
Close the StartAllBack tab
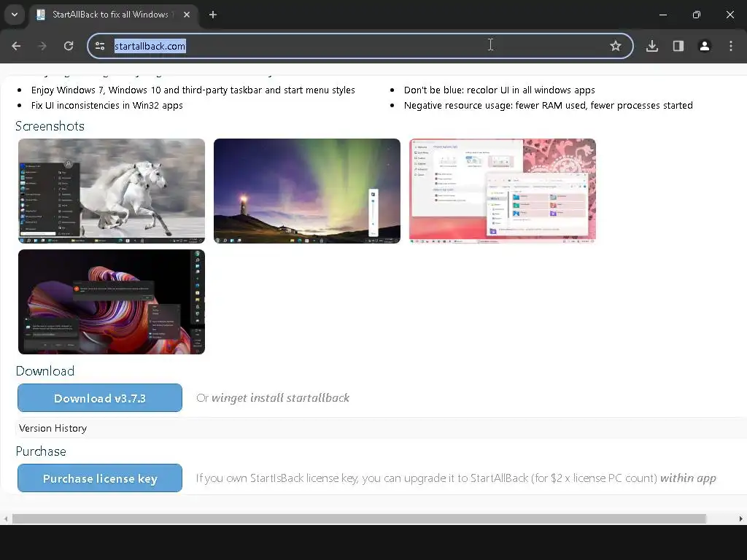[187, 15]
